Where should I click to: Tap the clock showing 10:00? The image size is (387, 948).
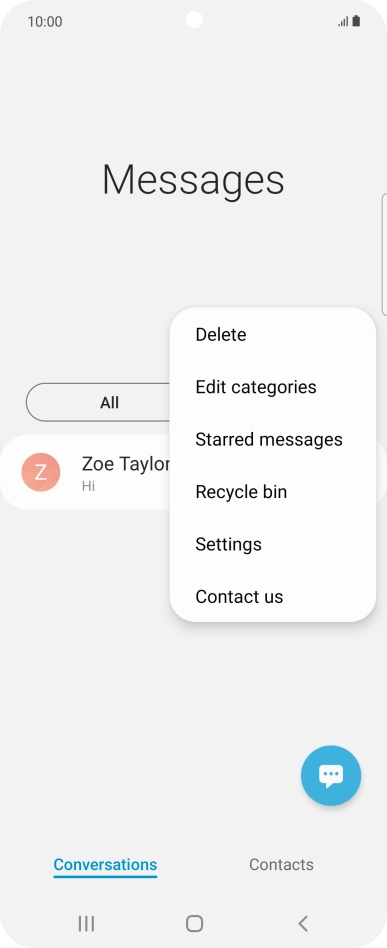coord(45,22)
